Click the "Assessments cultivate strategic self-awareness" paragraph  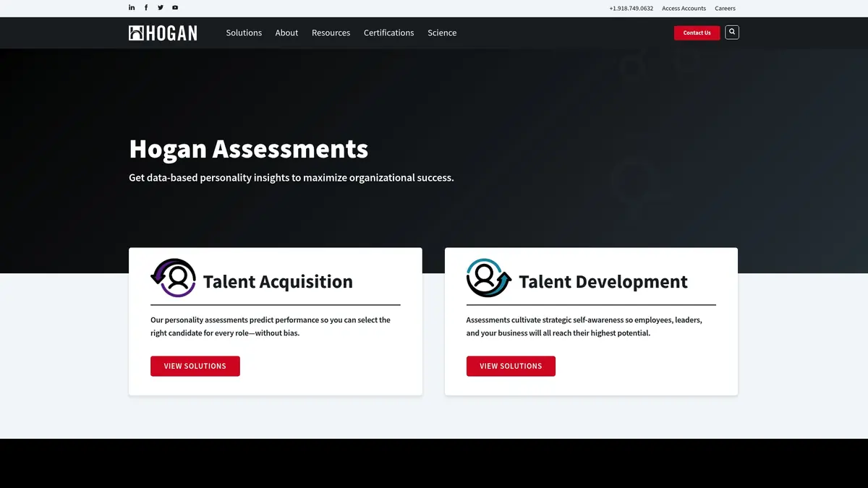pos(584,326)
